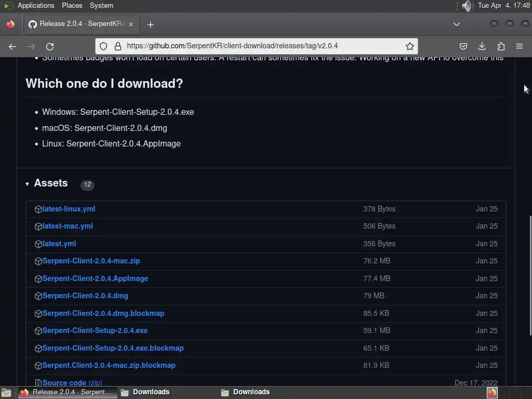Click package icon beside Serpent-Client-2.0.4-mac.zip

coord(38,261)
